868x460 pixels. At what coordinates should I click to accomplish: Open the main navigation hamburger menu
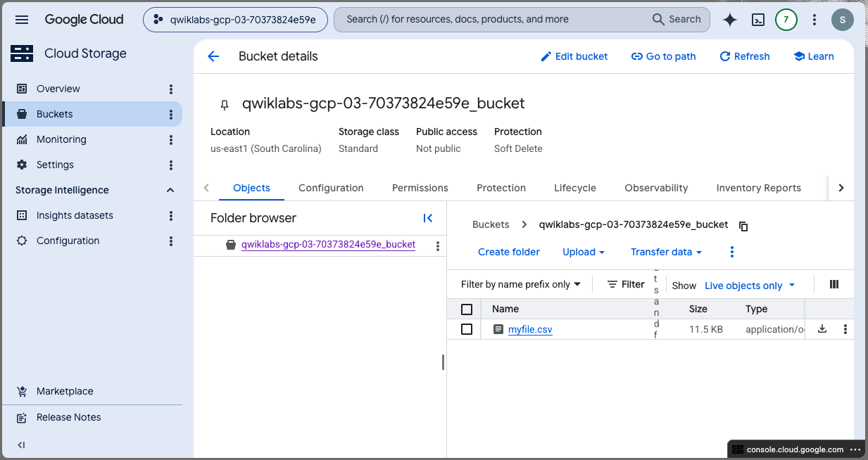[x=22, y=20]
